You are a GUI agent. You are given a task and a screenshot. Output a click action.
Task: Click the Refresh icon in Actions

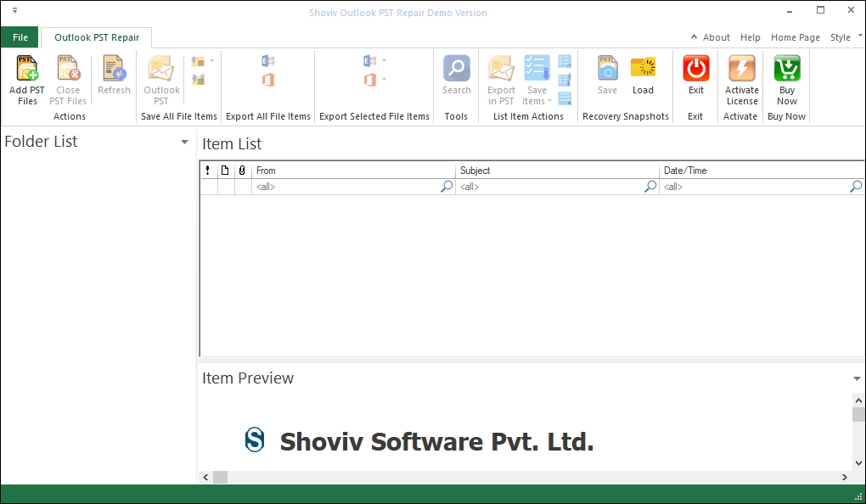click(x=114, y=68)
